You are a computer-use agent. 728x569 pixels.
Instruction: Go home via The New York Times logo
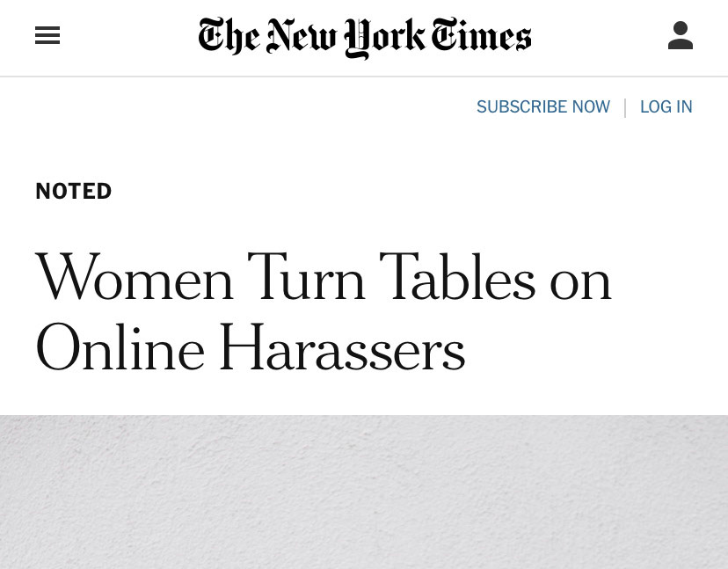(x=365, y=37)
